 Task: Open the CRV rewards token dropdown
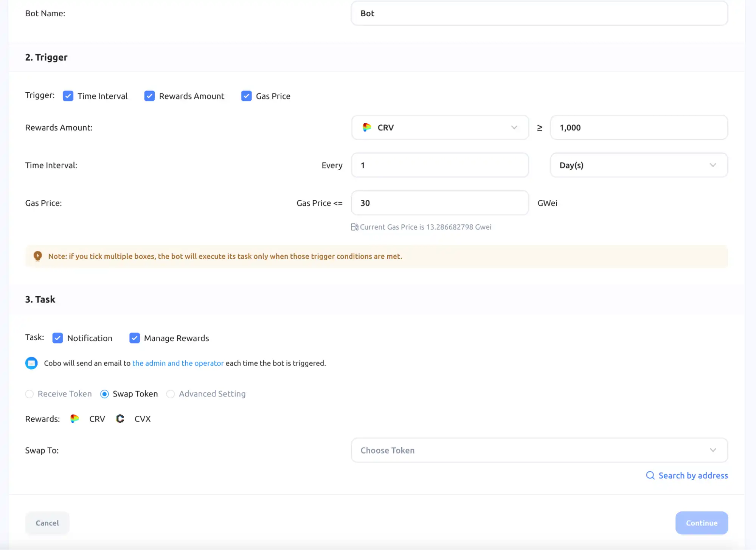[x=440, y=127]
